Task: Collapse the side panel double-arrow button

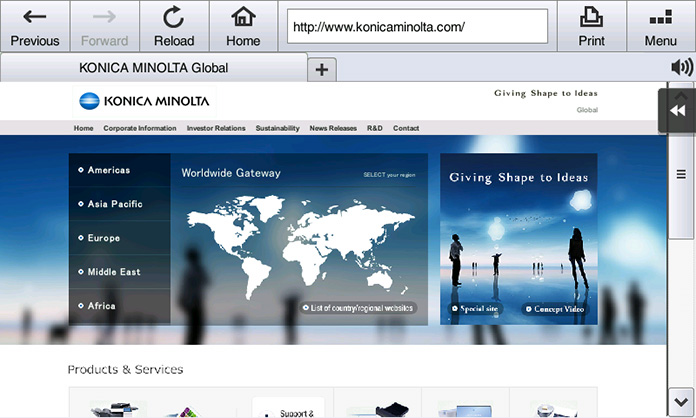Action: tap(676, 110)
